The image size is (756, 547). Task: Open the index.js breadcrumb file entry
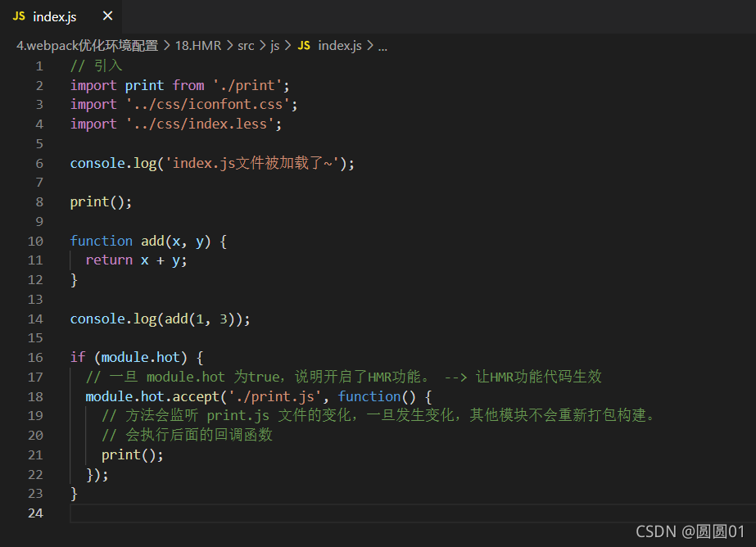pyautogui.click(x=340, y=46)
